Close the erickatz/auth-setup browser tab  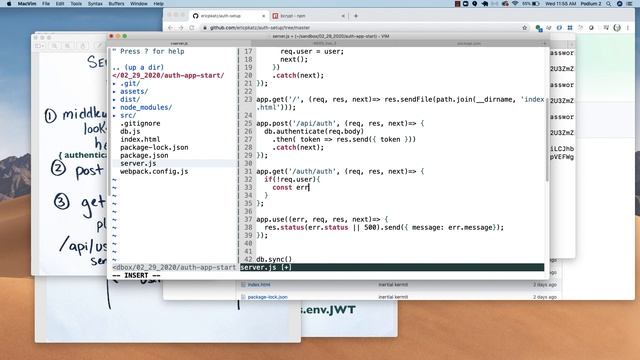[263, 16]
